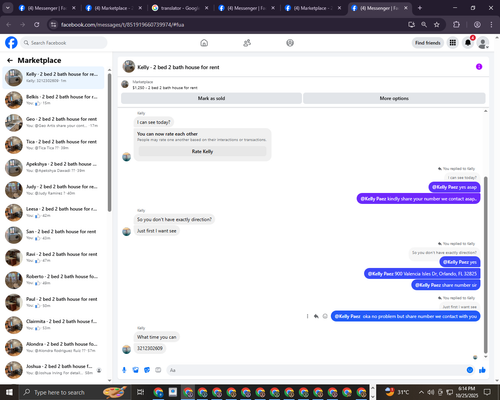Show hidden system tray icons

click(x=421, y=392)
